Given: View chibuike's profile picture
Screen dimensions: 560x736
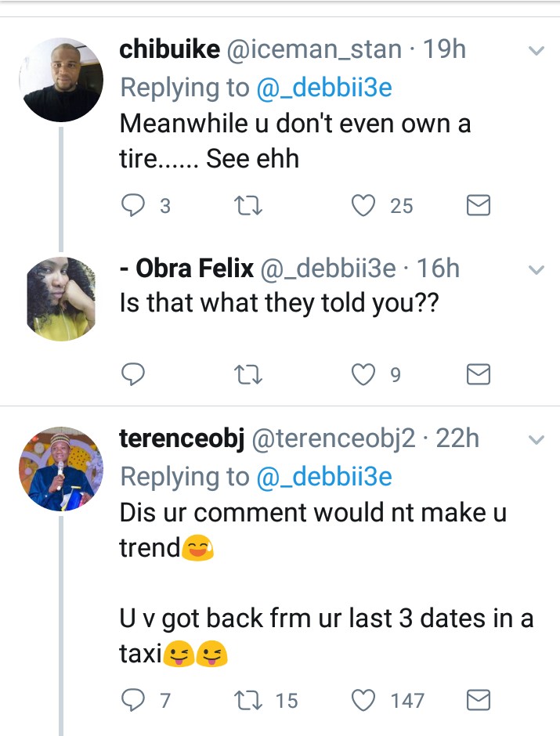Looking at the screenshot, I should [61, 80].
